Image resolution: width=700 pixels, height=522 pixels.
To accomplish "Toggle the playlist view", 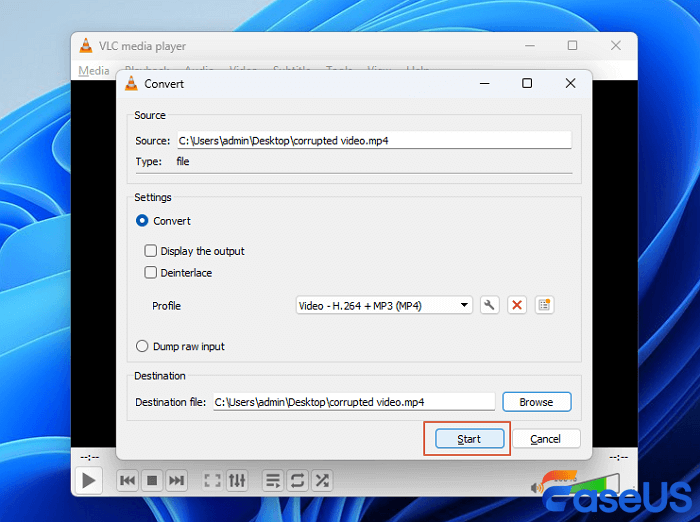I will [x=273, y=480].
